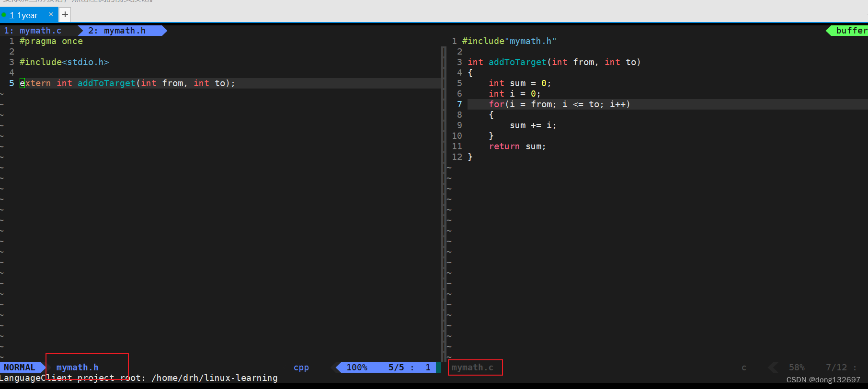Click the 'int i = 0;' line
This screenshot has width=868, height=389.
click(514, 94)
